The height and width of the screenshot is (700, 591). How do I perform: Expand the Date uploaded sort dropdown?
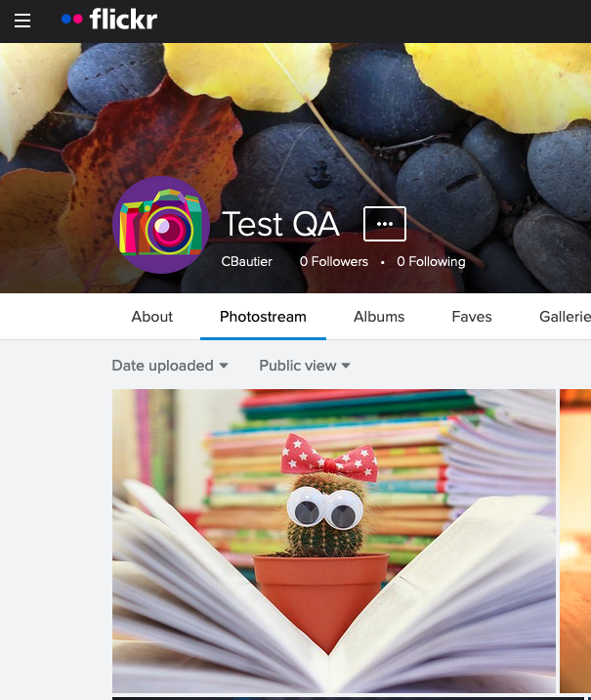point(170,366)
